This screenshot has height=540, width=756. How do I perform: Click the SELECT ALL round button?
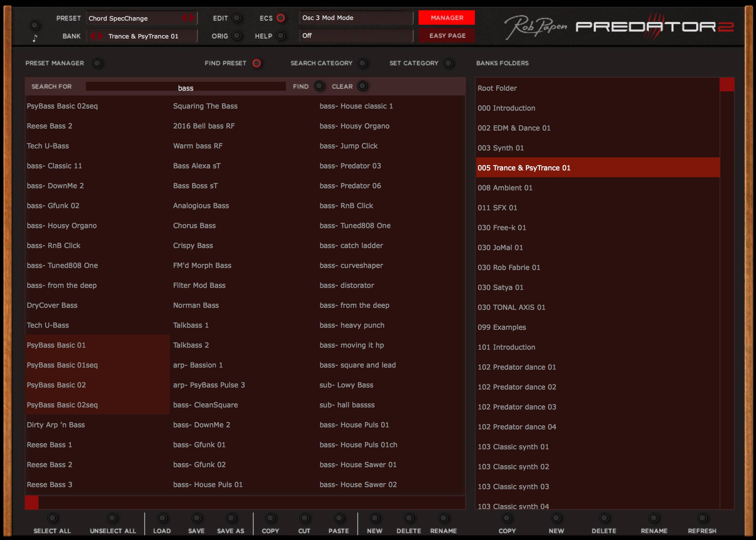pyautogui.click(x=52, y=518)
